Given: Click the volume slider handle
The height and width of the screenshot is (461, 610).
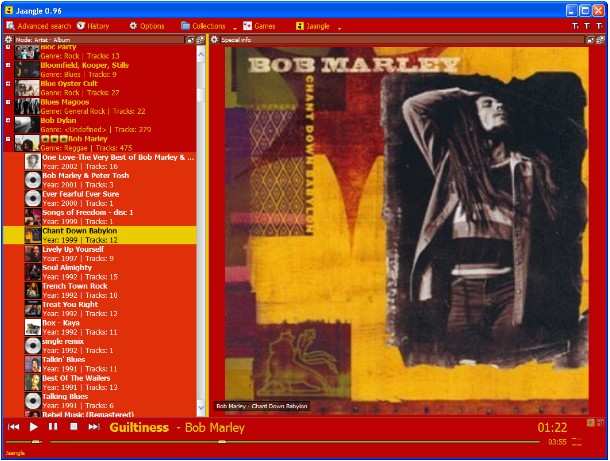Looking at the screenshot, I should (36, 442).
